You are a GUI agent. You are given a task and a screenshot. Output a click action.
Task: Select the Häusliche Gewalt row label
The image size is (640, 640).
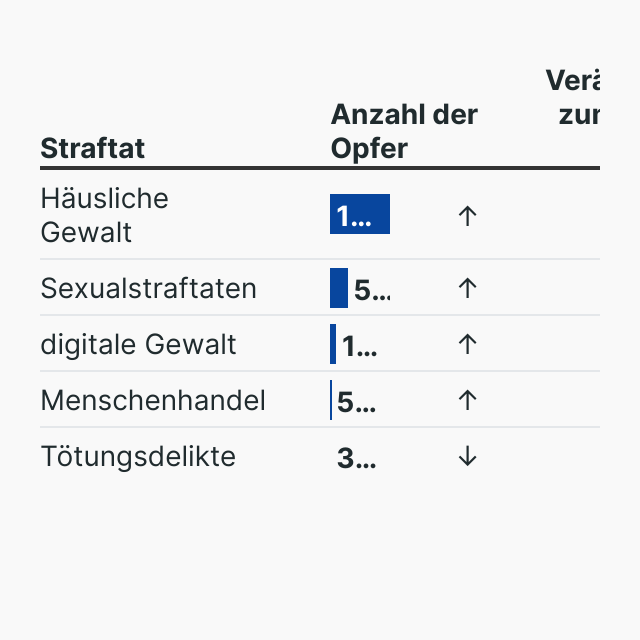[x=104, y=216]
